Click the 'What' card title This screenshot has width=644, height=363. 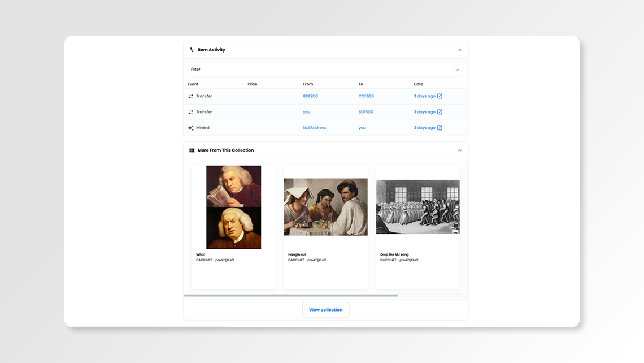click(x=201, y=254)
